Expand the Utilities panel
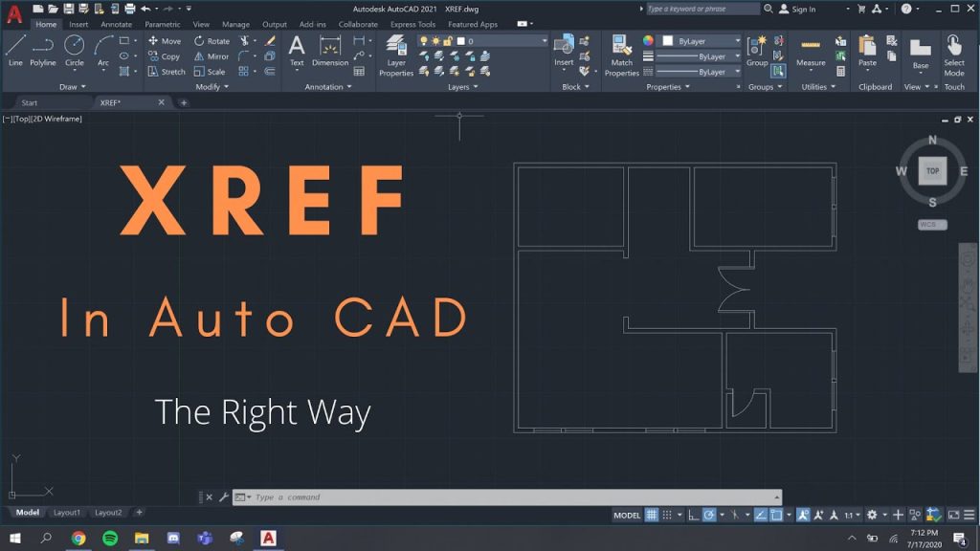 point(818,87)
